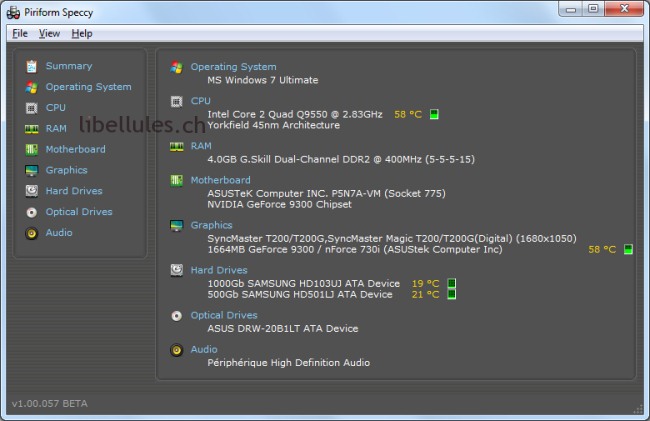650x421 pixels.
Task: Click the Audio speaker icon in main panel
Action: (177, 350)
